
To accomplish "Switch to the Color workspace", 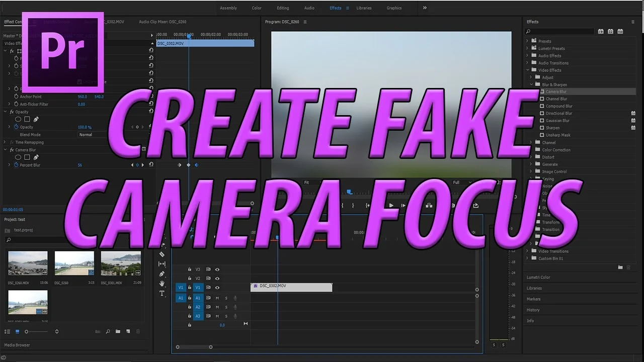I will click(x=257, y=8).
